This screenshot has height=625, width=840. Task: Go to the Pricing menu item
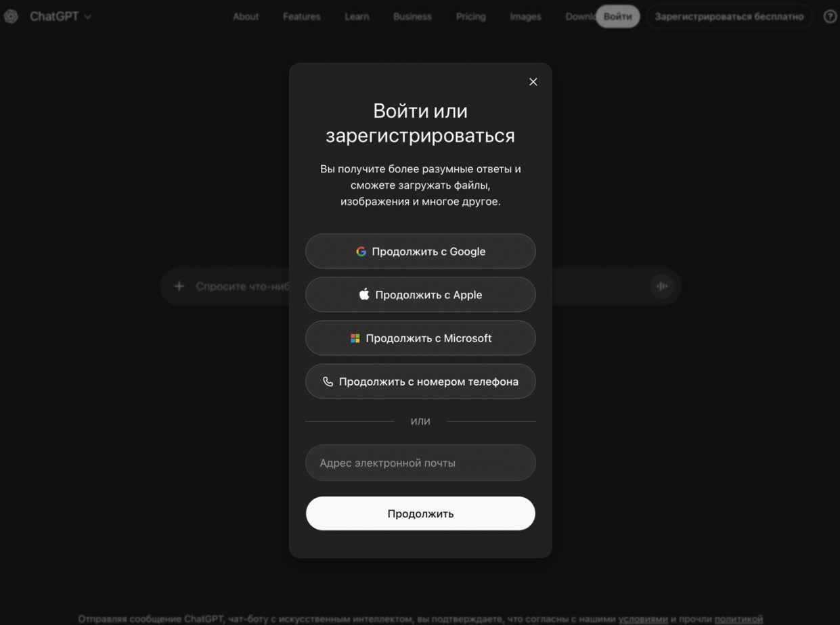click(470, 16)
